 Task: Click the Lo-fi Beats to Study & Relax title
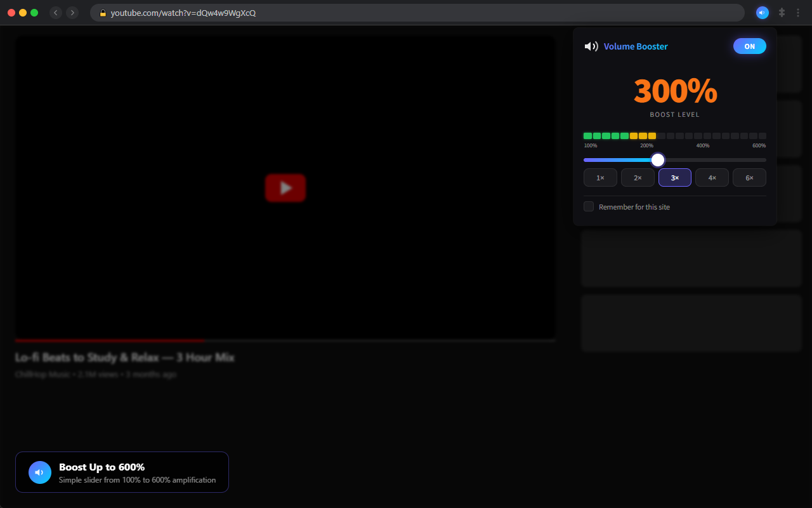[x=125, y=358]
